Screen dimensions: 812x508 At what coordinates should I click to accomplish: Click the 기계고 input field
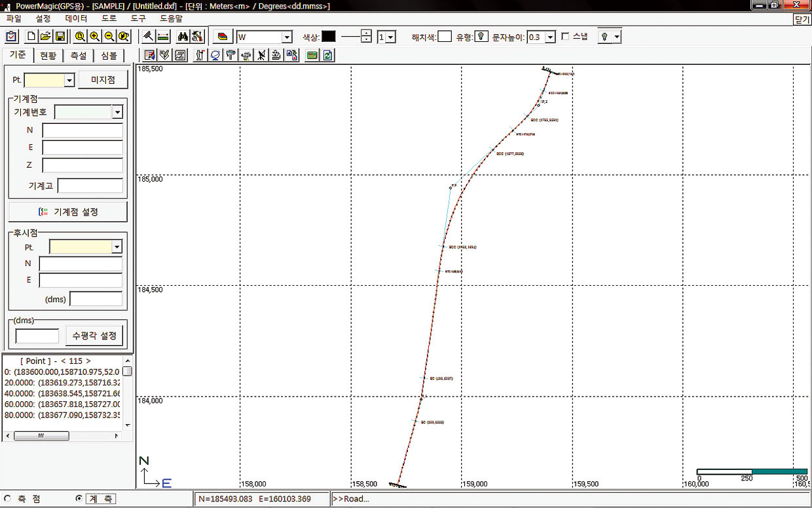(90, 186)
